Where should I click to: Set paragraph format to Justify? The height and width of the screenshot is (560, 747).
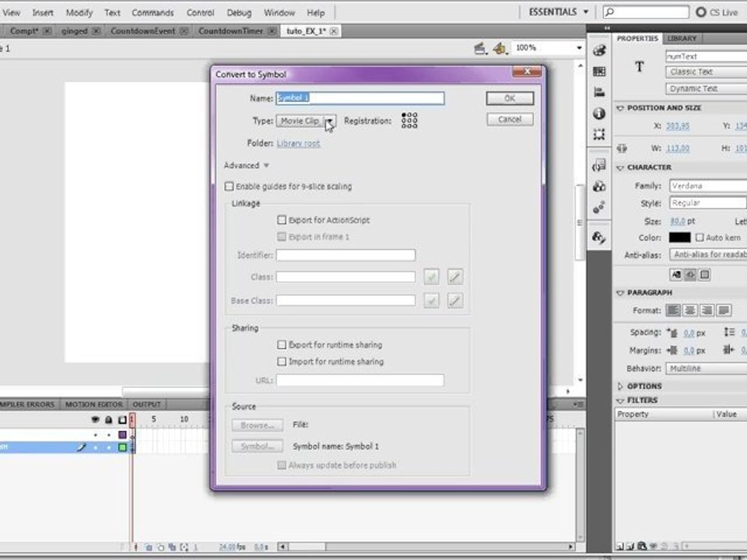pos(724,310)
